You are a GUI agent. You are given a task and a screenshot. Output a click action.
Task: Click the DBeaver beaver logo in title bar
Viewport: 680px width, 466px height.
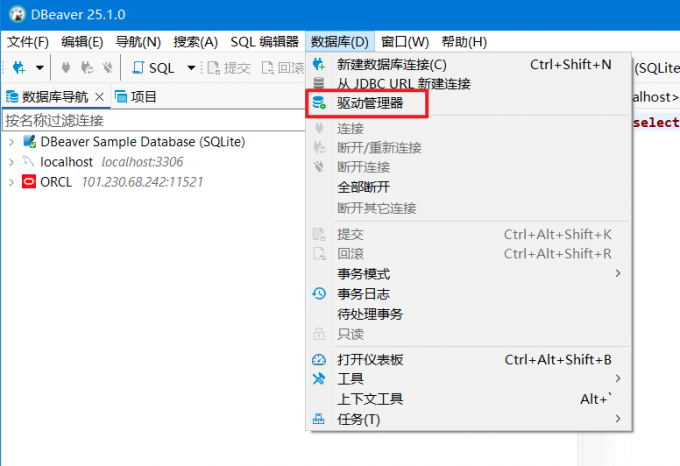[17, 14]
